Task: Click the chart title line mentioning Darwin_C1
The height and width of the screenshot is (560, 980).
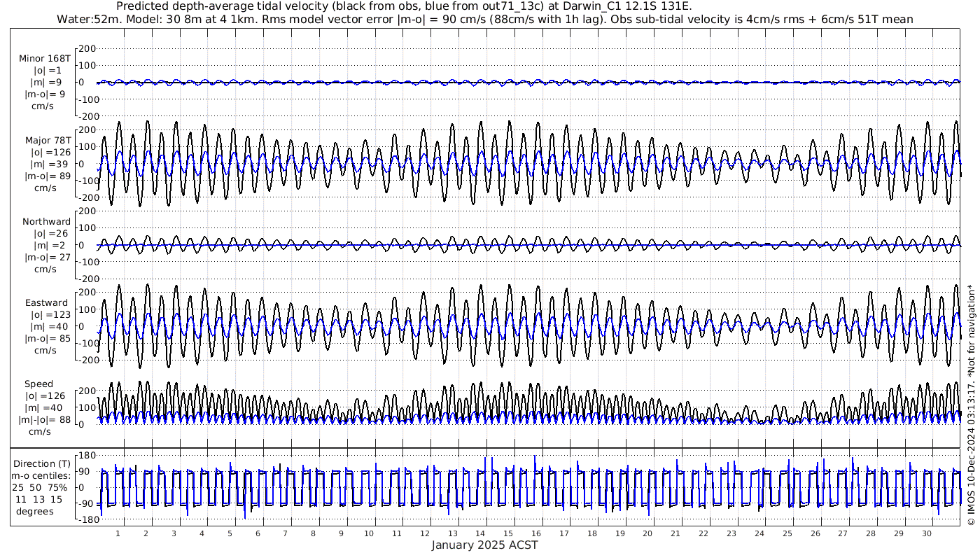Action: pos(404,6)
